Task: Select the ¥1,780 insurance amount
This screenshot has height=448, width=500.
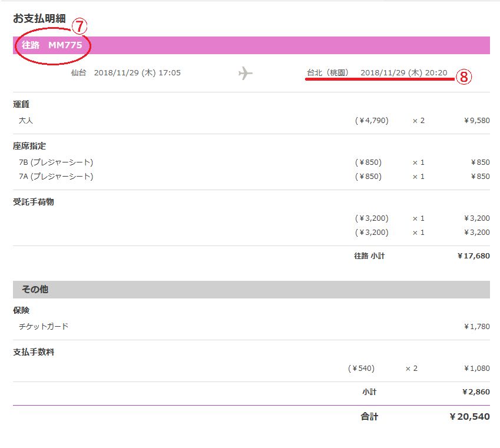Action: pyautogui.click(x=476, y=327)
